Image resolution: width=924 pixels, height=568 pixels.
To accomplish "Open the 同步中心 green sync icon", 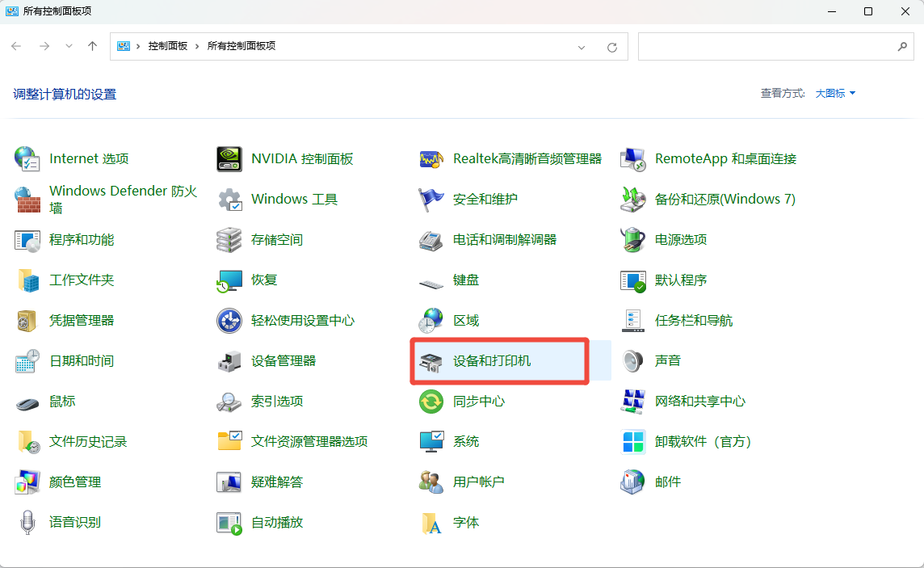I will pyautogui.click(x=431, y=402).
